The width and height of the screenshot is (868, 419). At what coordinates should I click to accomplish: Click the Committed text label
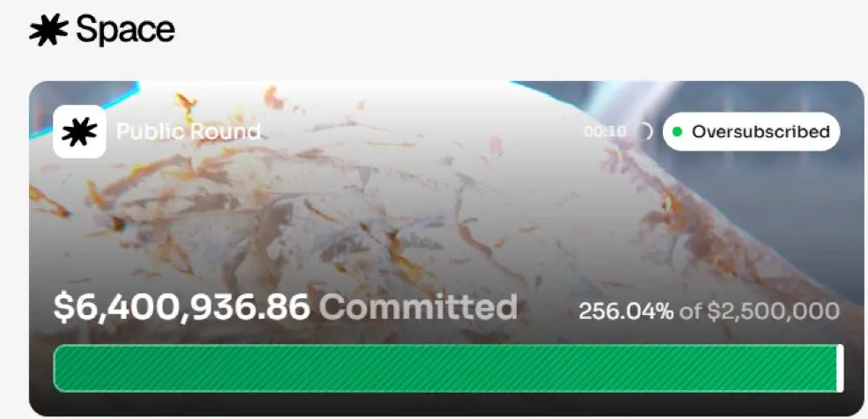coord(418,307)
